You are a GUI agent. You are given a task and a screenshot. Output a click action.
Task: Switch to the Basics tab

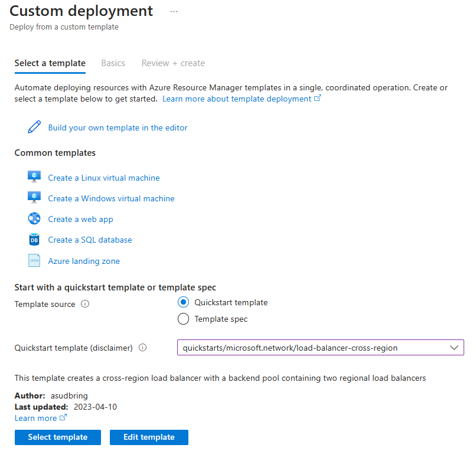(113, 63)
